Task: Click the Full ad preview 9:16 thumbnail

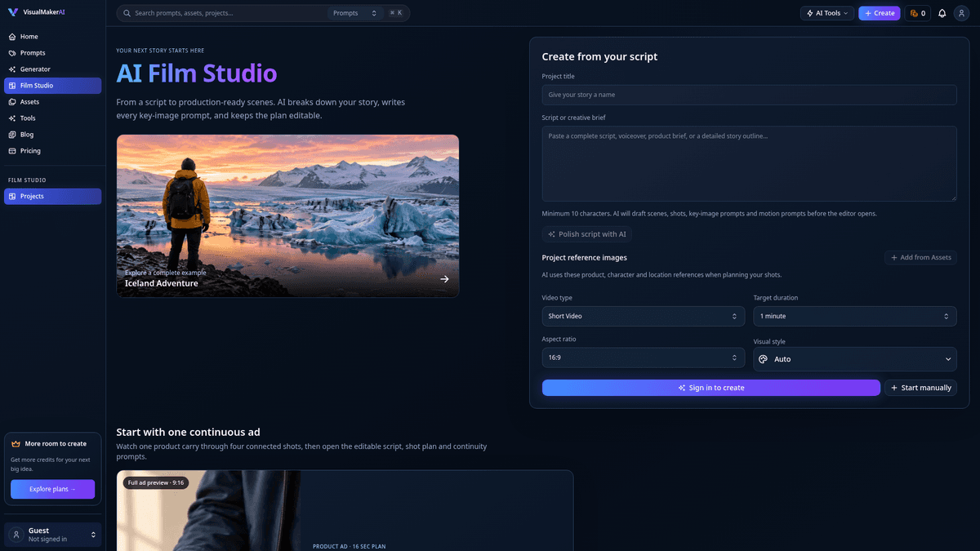Action: [x=208, y=510]
